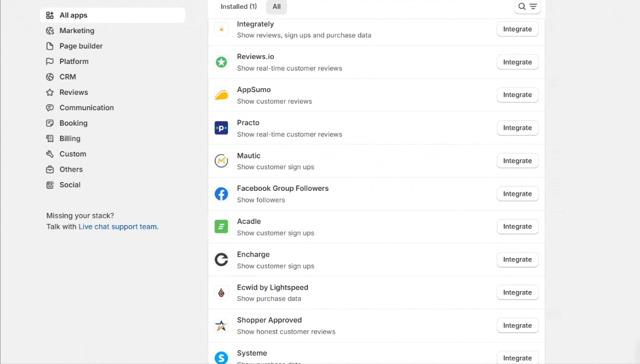This screenshot has width=640, height=364.
Task: Click the Communication chat bubble icon
Action: click(50, 108)
